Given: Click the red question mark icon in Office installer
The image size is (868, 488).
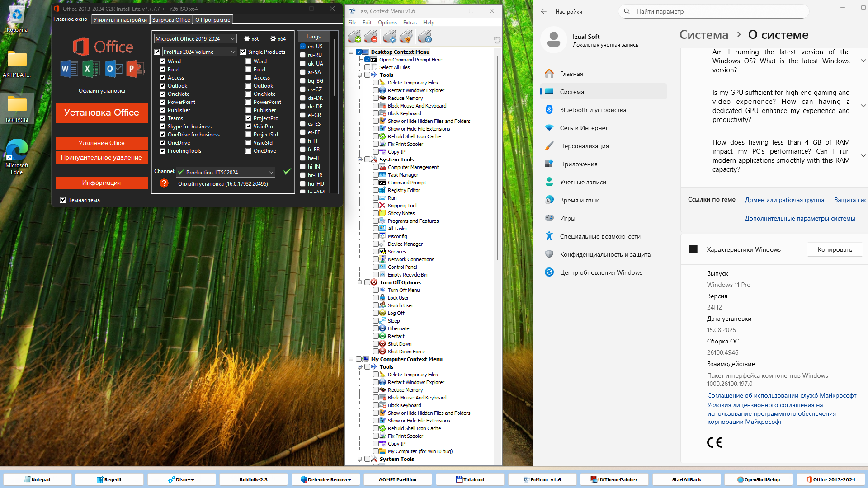Looking at the screenshot, I should coord(164,183).
